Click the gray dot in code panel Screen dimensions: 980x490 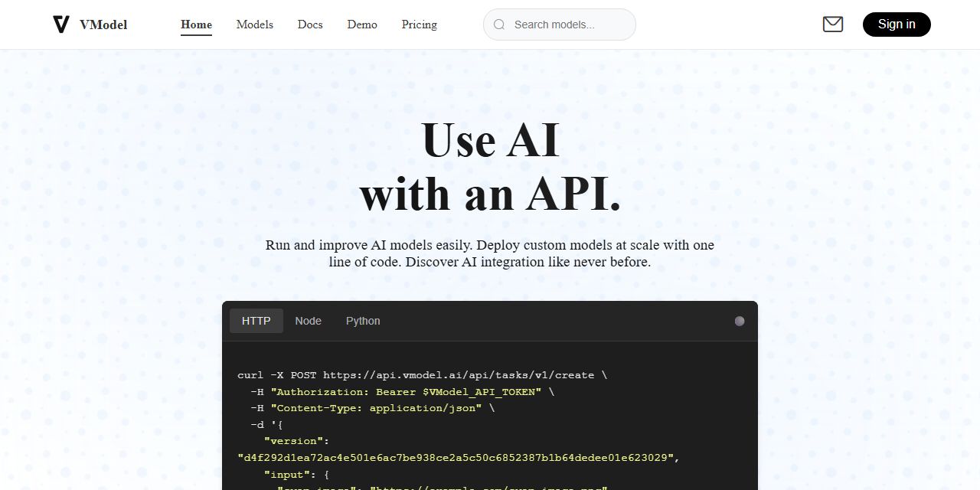tap(740, 321)
